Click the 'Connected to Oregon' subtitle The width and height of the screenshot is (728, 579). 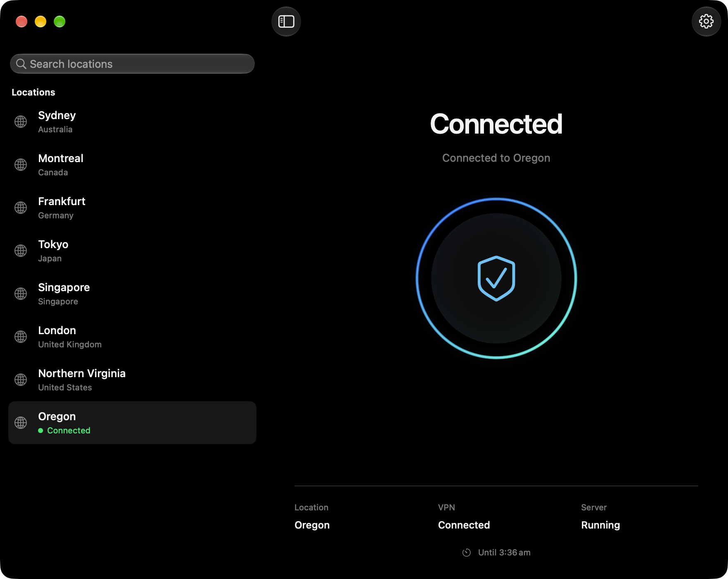click(496, 158)
